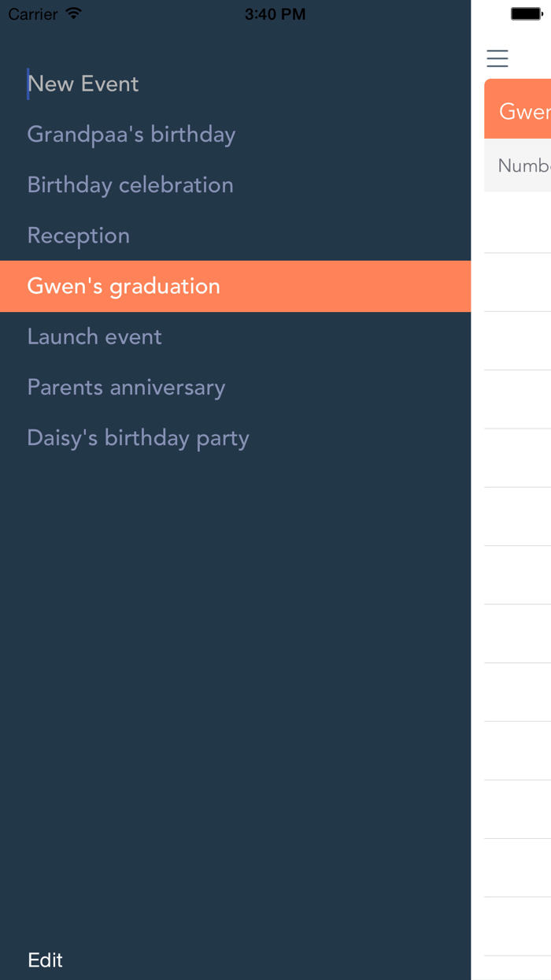The image size is (551, 980).
Task: Tap the Edit button
Action: pos(45,960)
